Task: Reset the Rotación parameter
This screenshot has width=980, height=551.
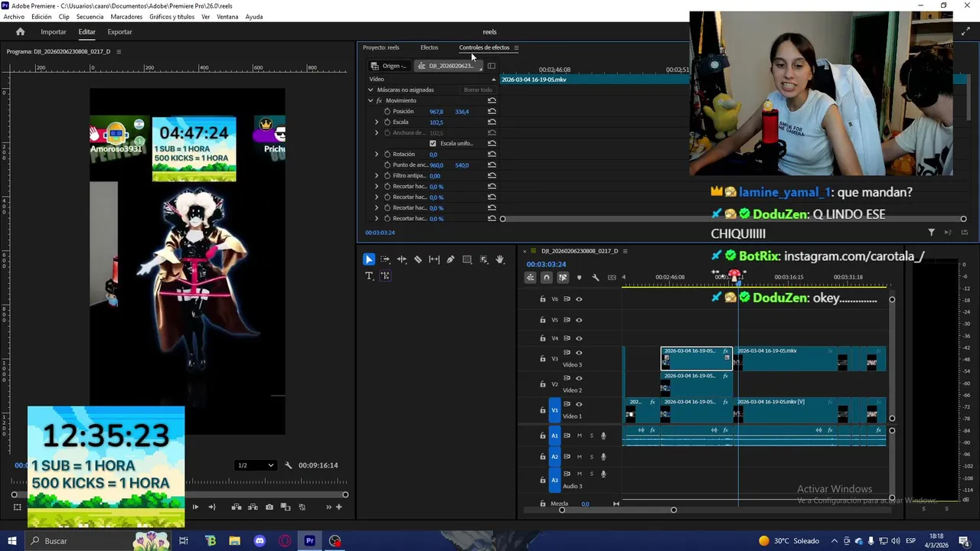Action: (x=492, y=154)
